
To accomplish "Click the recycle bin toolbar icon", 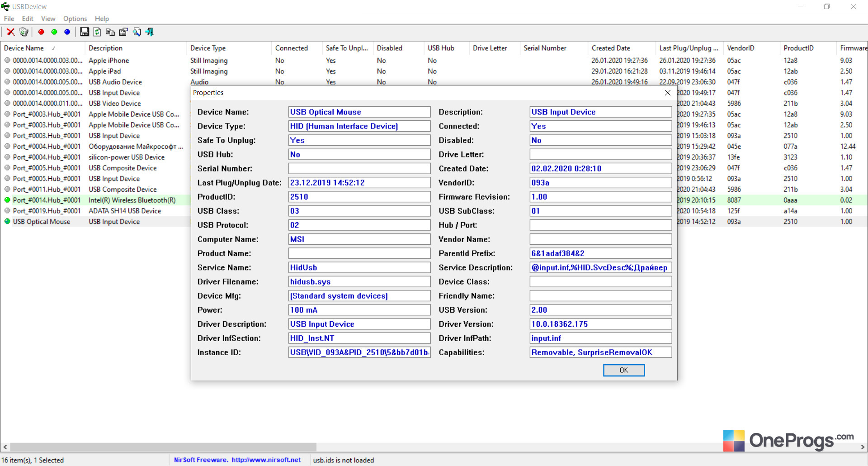I will tap(24, 32).
